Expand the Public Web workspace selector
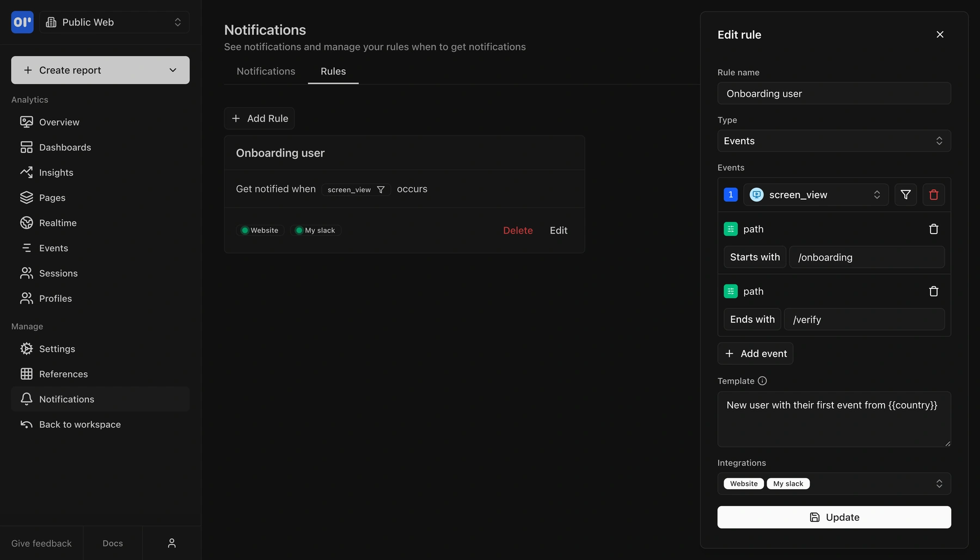The width and height of the screenshot is (980, 560). click(114, 22)
